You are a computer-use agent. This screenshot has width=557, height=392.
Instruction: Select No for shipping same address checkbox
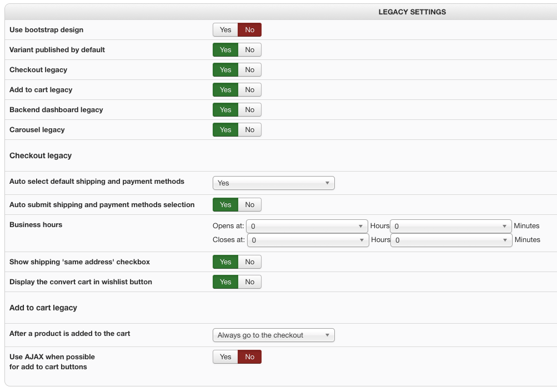click(250, 262)
